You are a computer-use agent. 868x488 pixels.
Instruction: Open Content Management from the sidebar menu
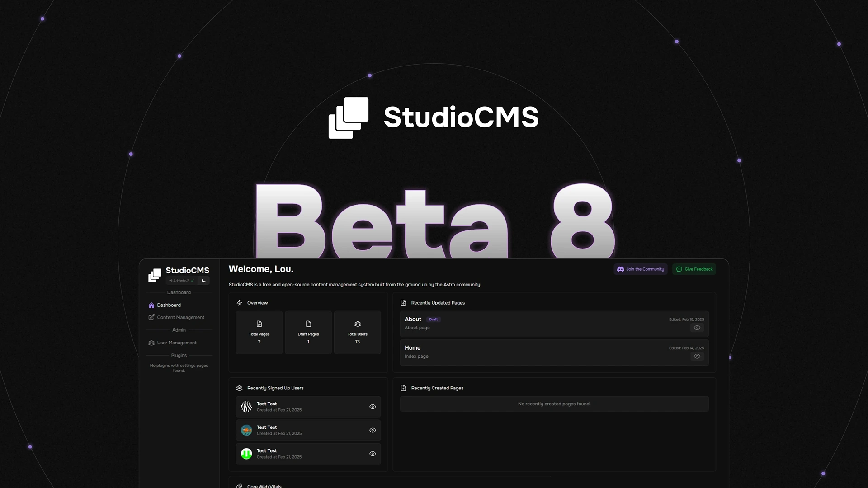180,317
